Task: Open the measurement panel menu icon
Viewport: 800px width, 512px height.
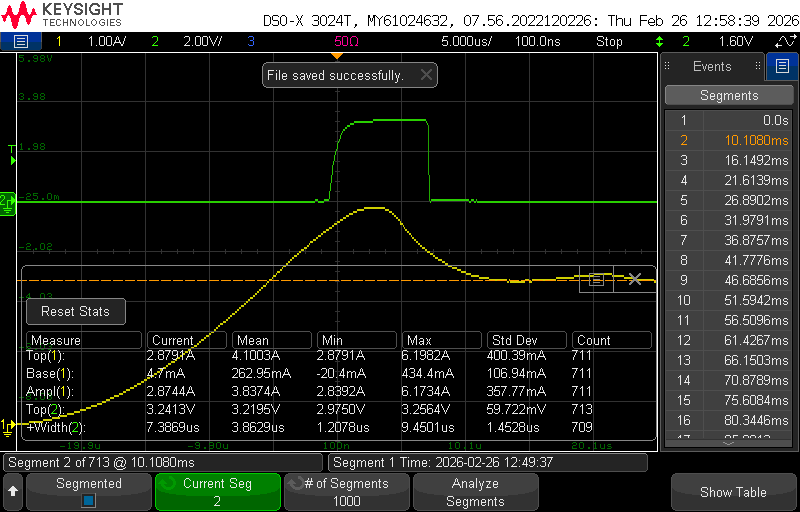Action: pyautogui.click(x=596, y=279)
